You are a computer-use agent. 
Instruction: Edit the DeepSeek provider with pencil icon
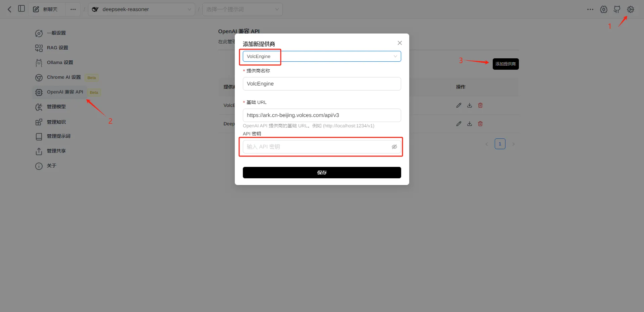[459, 124]
